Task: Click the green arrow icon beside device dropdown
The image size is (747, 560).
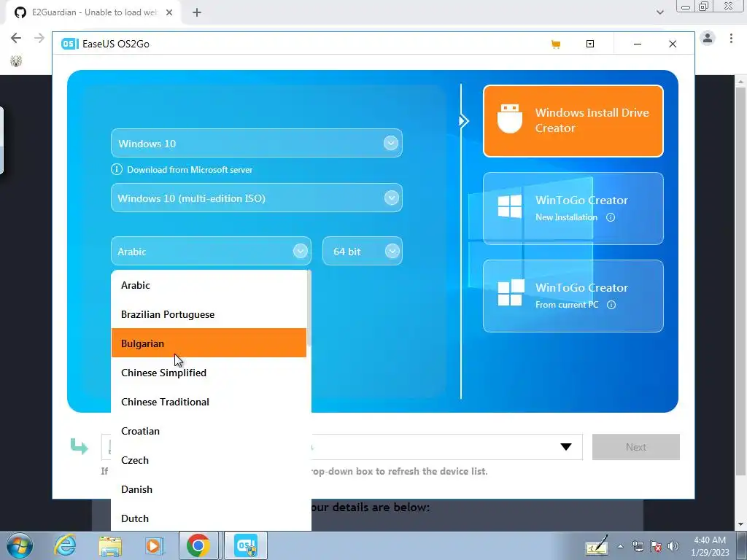Action: click(79, 447)
